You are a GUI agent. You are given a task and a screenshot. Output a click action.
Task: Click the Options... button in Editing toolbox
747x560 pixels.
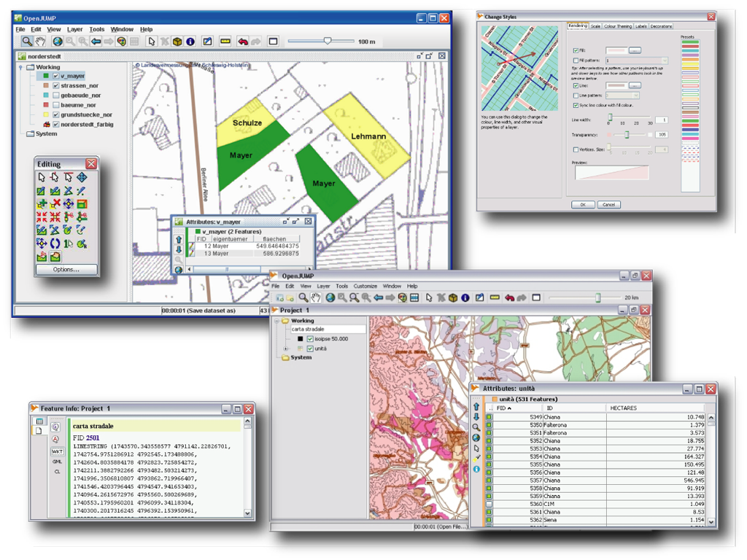(x=66, y=269)
